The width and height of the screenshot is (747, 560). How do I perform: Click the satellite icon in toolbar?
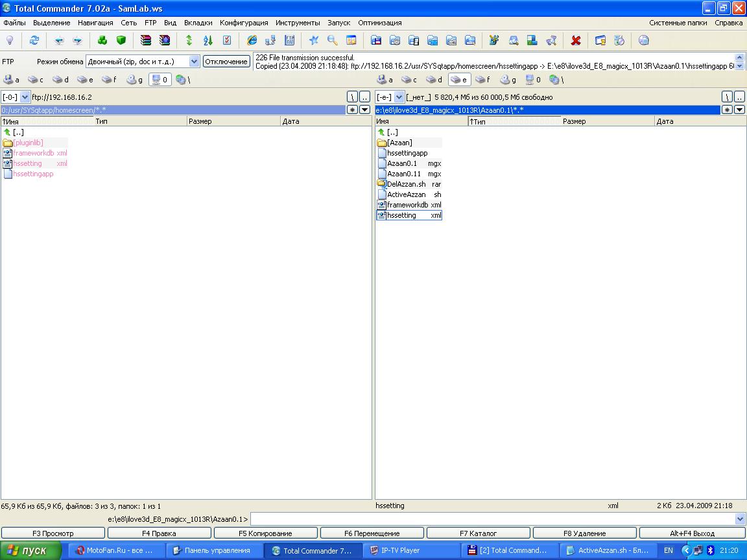551,40
